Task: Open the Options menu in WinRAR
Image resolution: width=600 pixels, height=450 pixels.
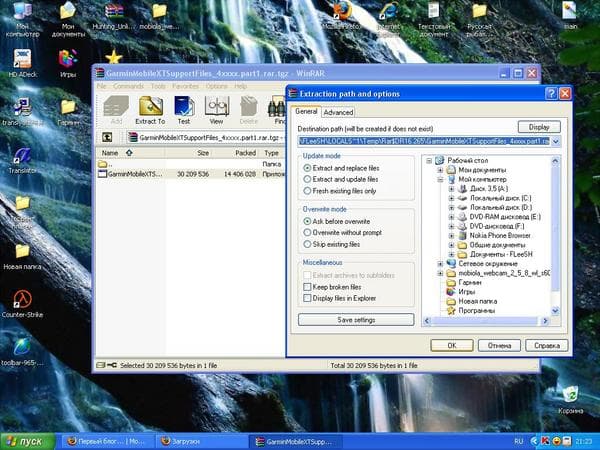Action: 216,86
